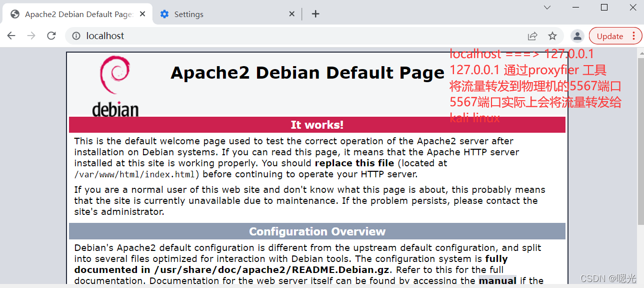This screenshot has height=288, width=644.
Task: Minimize the Chrome window
Action: [x=575, y=8]
